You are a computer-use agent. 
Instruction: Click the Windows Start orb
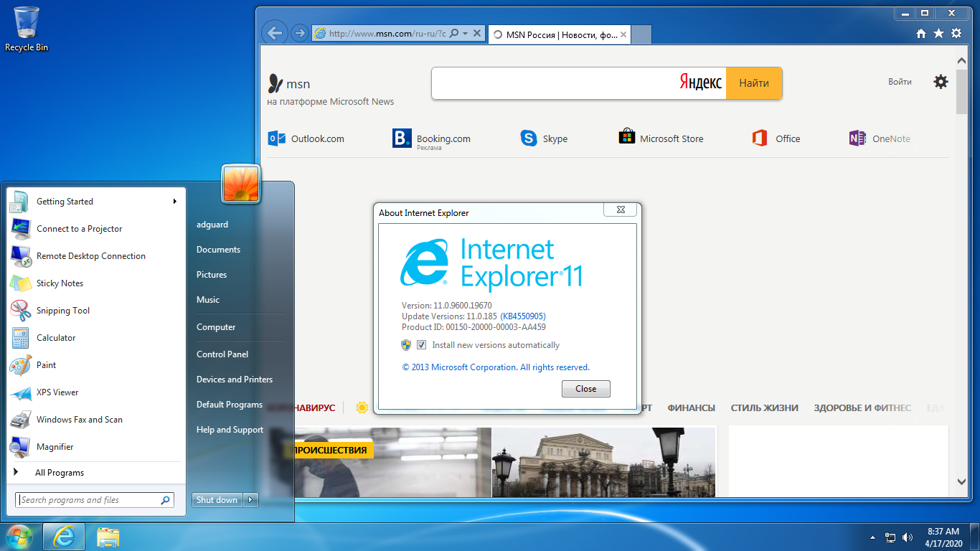(19, 537)
